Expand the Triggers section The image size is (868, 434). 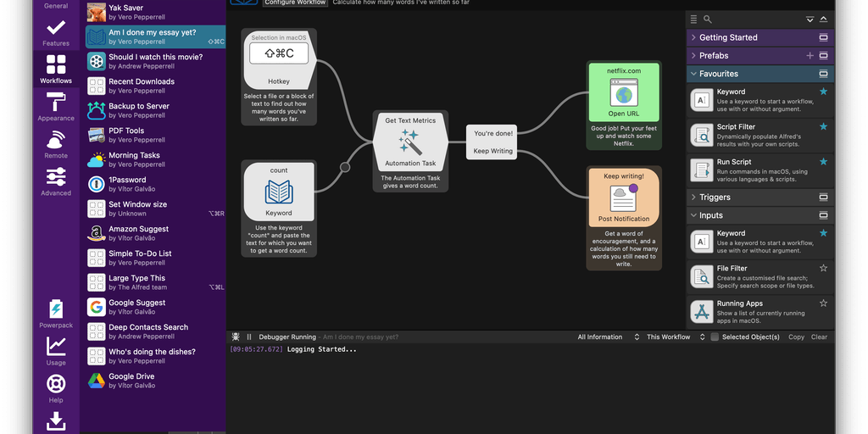715,198
